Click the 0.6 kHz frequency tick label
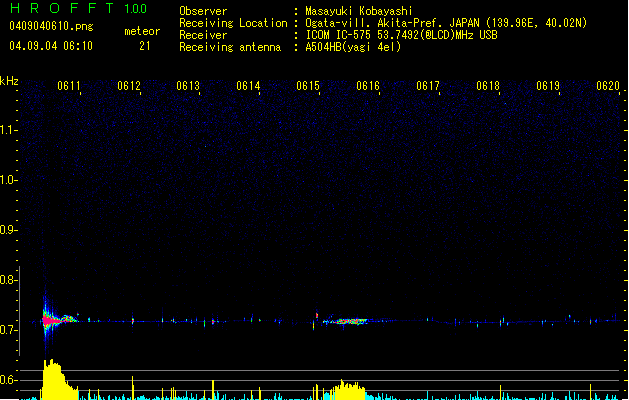The image size is (629, 400). [x=8, y=380]
